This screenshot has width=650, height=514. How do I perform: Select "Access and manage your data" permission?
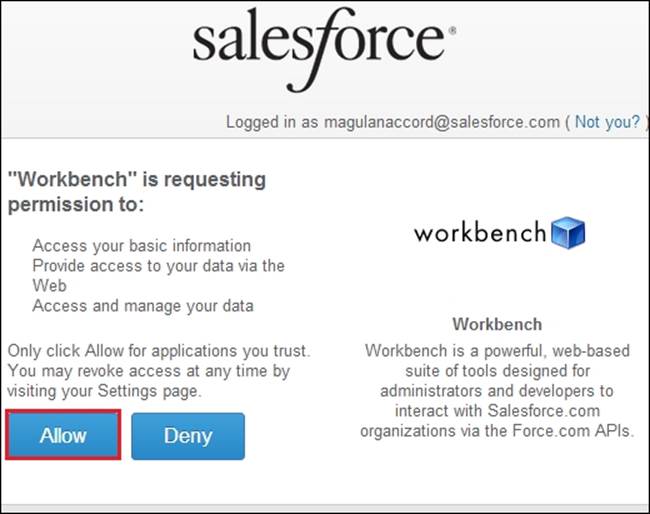[143, 306]
